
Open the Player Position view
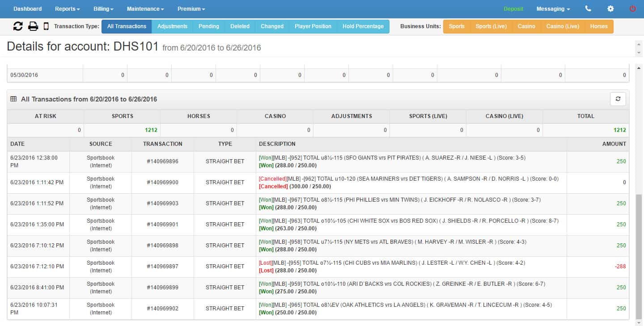(x=313, y=26)
